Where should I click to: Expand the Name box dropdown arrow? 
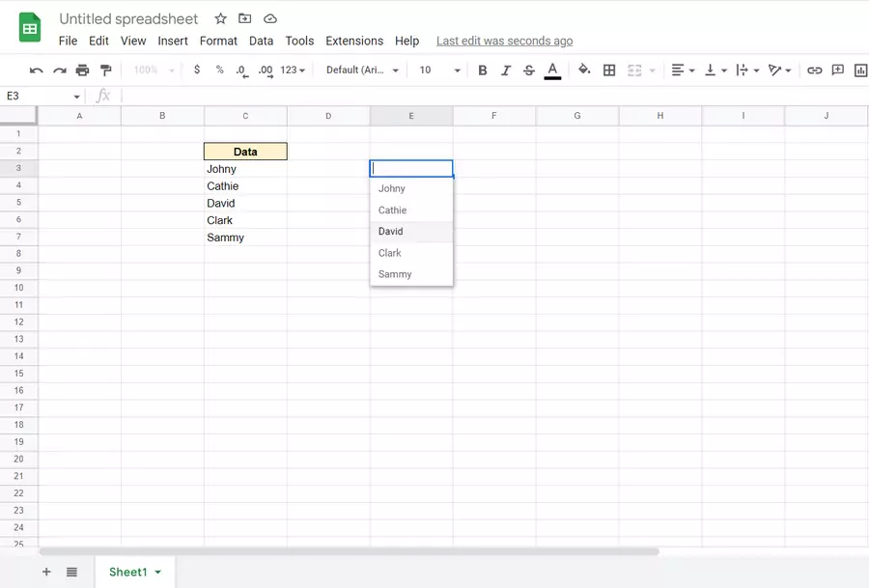[76, 97]
